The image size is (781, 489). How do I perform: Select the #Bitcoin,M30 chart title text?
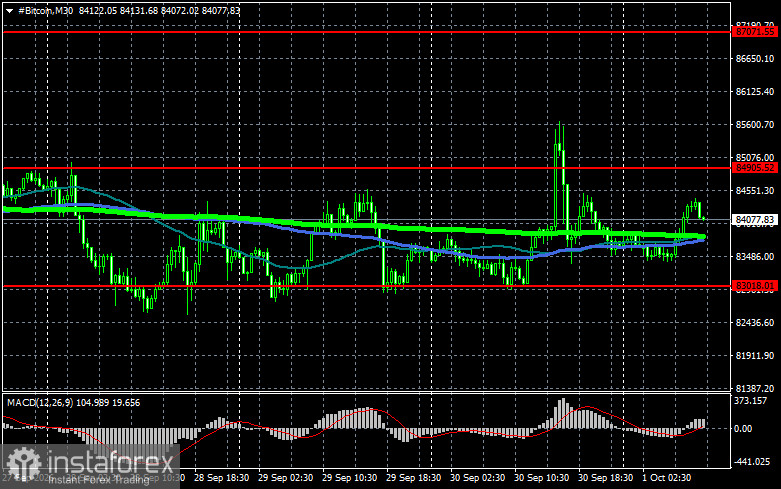[45, 10]
